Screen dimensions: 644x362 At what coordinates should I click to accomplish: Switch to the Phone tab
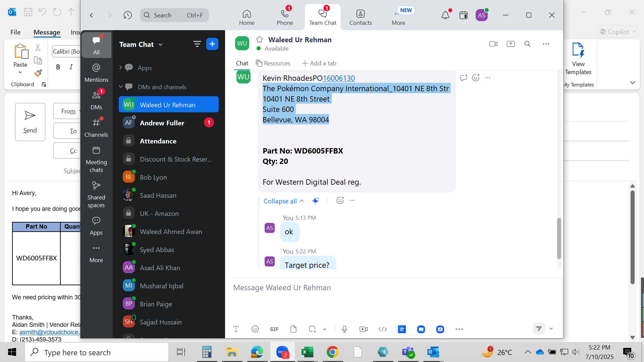pyautogui.click(x=285, y=17)
